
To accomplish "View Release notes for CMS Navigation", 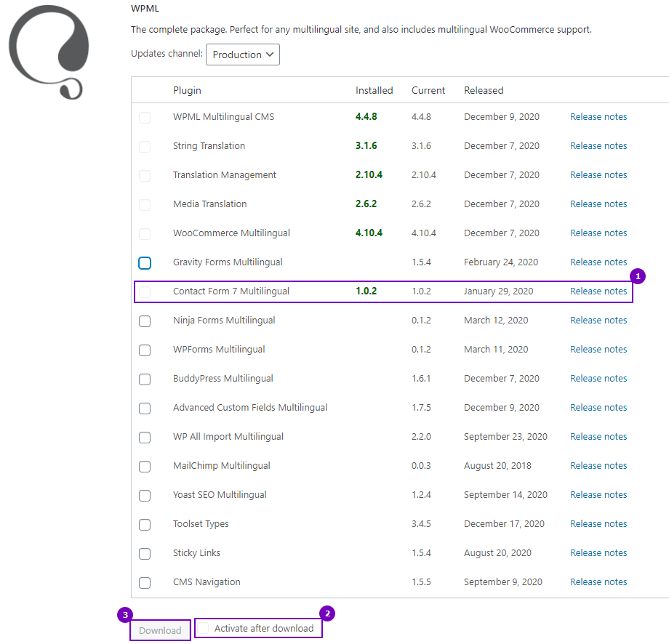I will pyautogui.click(x=598, y=581).
